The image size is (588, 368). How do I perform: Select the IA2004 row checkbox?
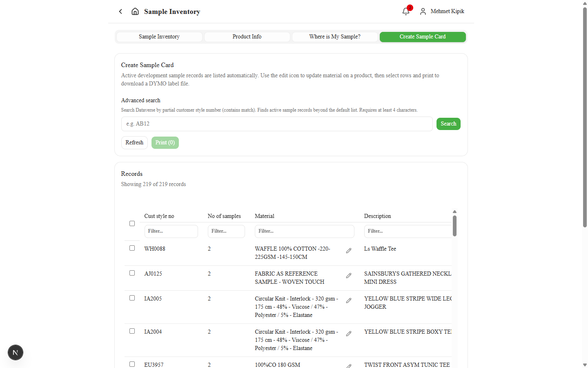132,331
